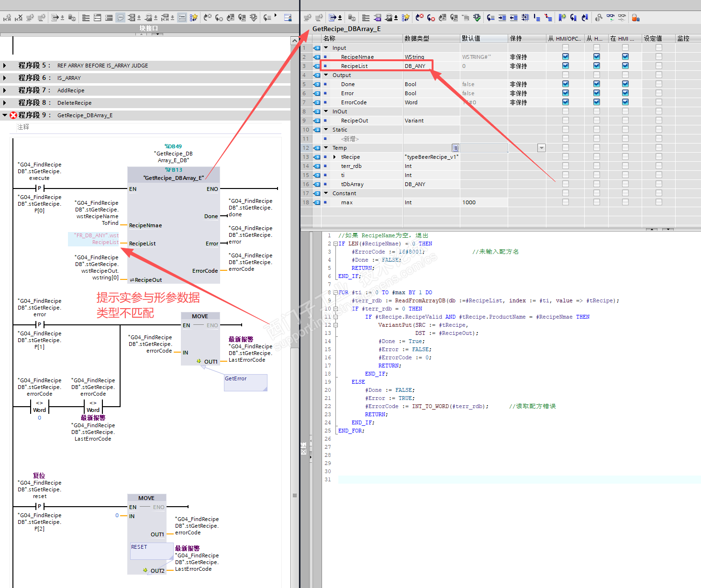
Task: Click the indent text icon in SCL toolbar
Action: pyautogui.click(x=502, y=18)
